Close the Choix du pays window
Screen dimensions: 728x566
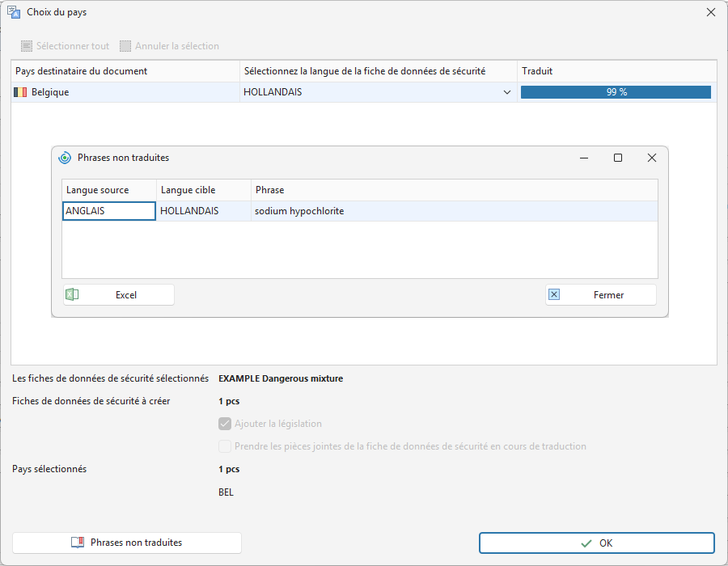pyautogui.click(x=711, y=12)
